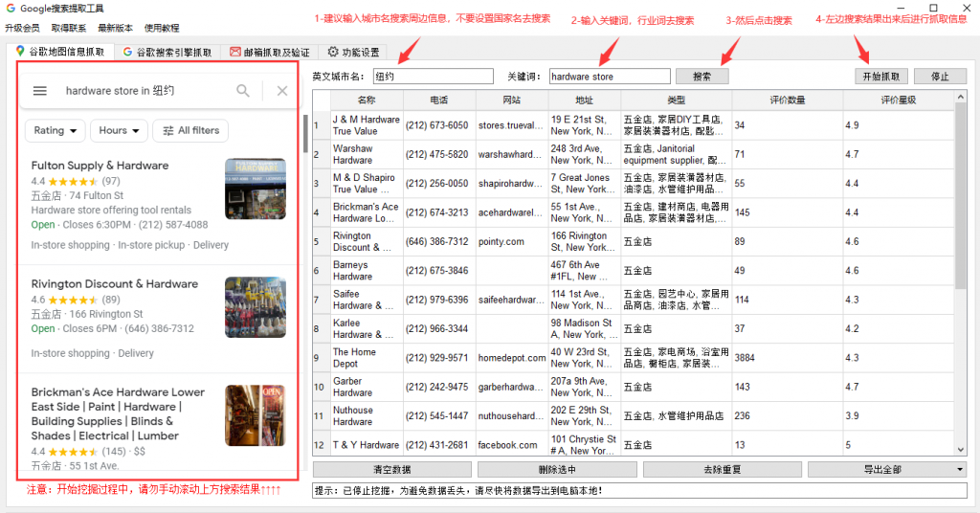
Task: Select Barneys Hardware name cell
Action: click(367, 271)
